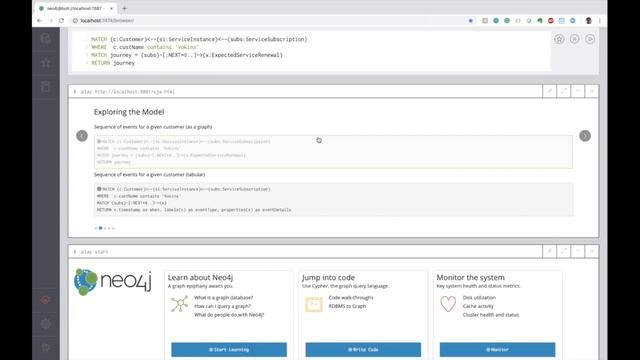
Task: Click Start Learning button
Action: click(229, 349)
